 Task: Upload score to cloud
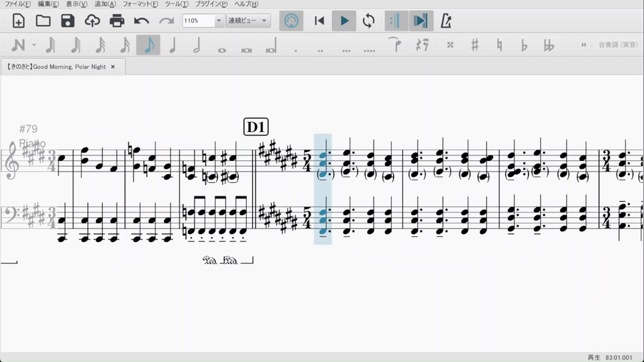92,21
